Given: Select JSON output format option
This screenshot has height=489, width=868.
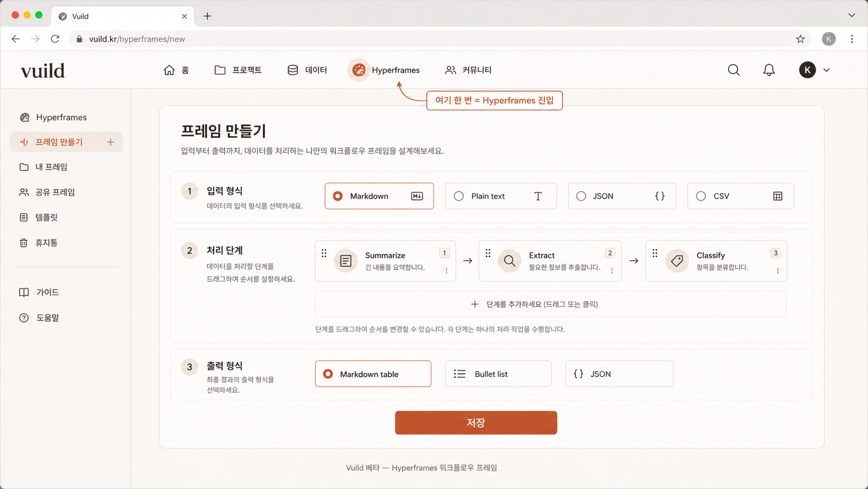Looking at the screenshot, I should [x=619, y=374].
